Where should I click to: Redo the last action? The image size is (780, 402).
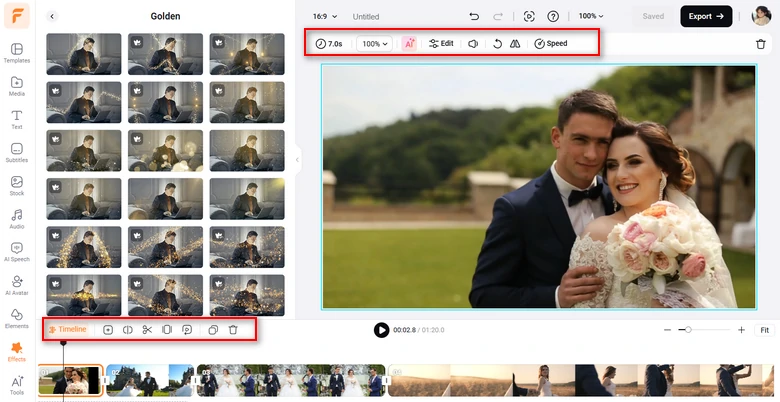(497, 16)
